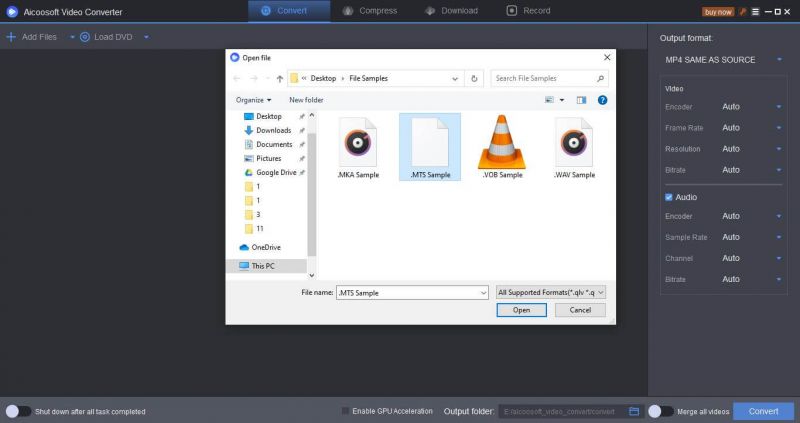Select the .MTS Sample file
800x423 pixels.
coord(430,147)
